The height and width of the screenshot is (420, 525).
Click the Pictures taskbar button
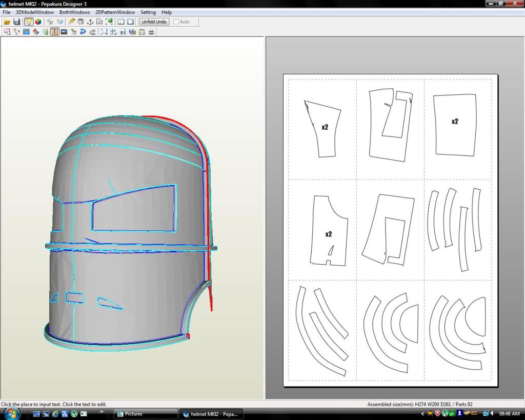(x=145, y=414)
